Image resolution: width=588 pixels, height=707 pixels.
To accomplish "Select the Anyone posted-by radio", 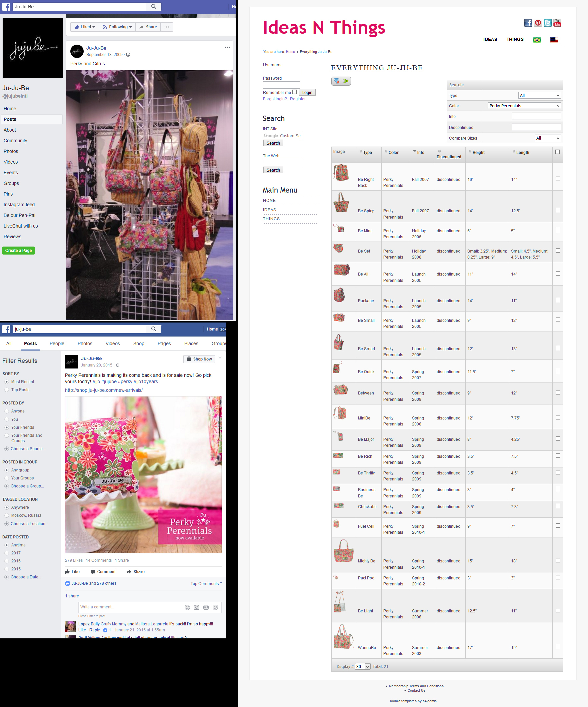I will [x=6, y=411].
